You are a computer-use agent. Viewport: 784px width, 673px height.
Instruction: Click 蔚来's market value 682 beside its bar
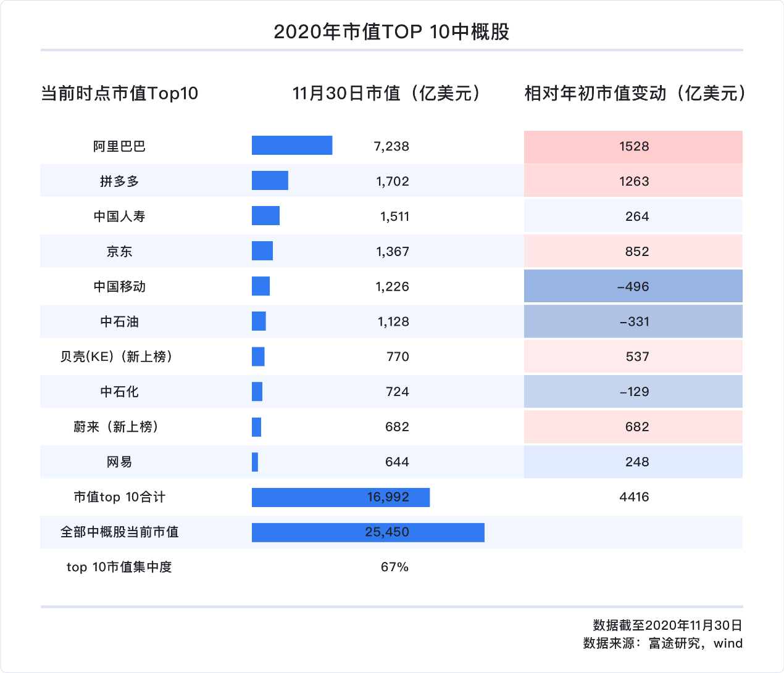pyautogui.click(x=398, y=427)
